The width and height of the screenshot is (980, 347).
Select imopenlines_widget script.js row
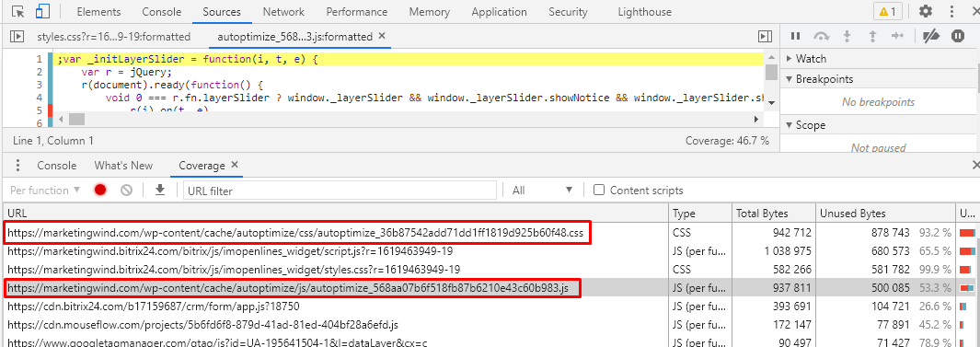click(490, 251)
